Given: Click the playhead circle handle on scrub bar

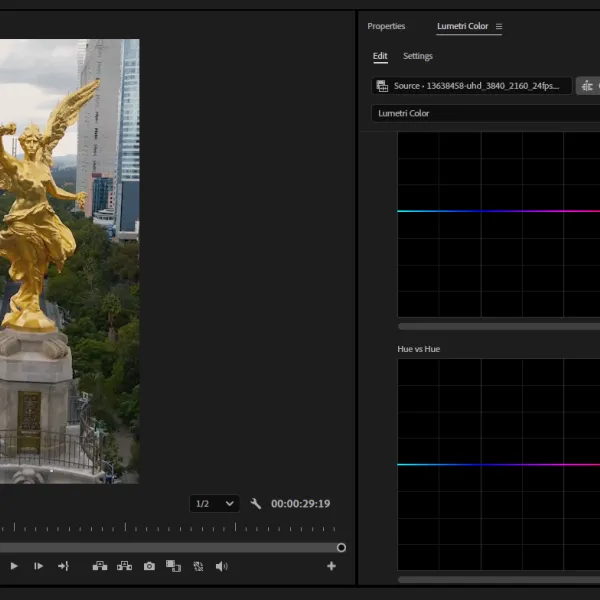Looking at the screenshot, I should click(x=341, y=548).
